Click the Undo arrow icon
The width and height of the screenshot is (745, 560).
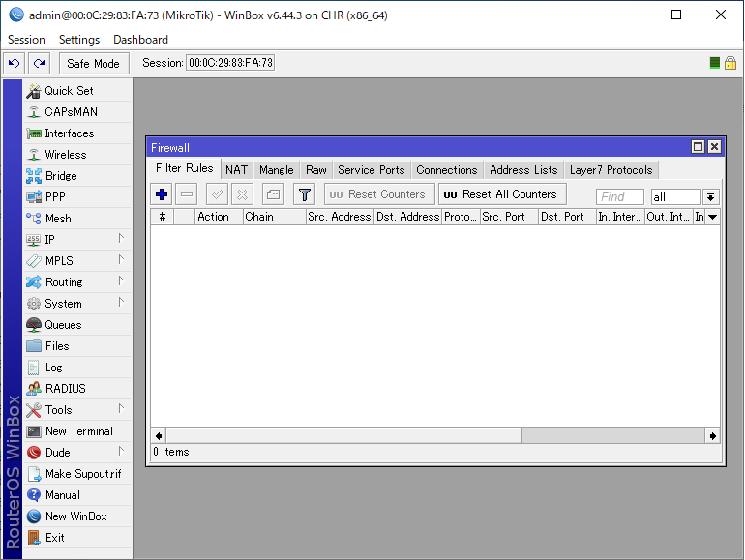15,63
